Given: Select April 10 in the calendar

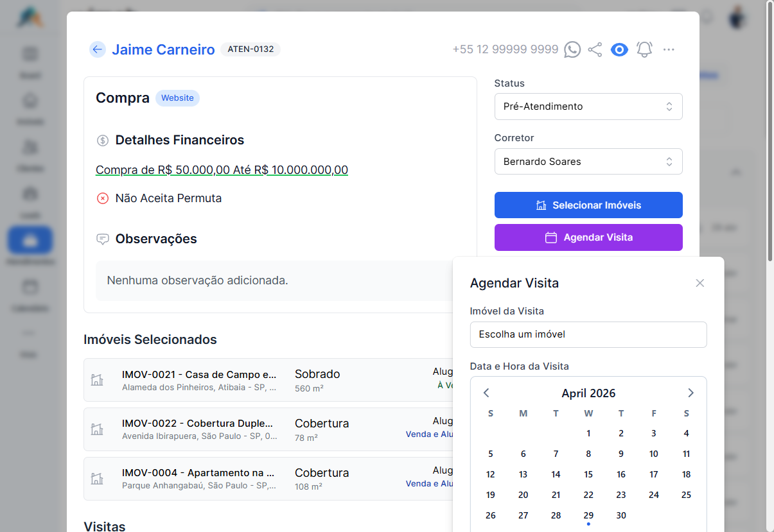Looking at the screenshot, I should pyautogui.click(x=654, y=454).
